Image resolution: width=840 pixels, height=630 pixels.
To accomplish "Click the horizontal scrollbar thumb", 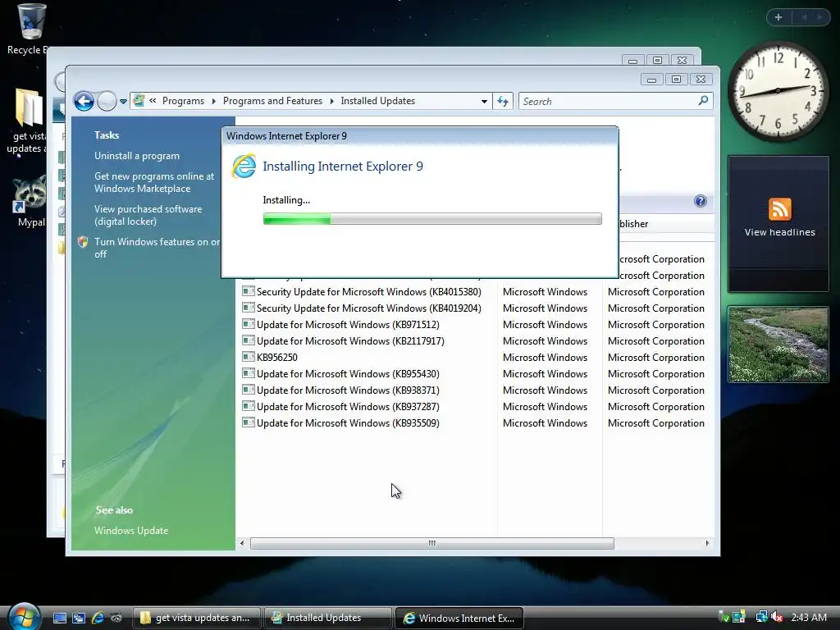I will [x=431, y=543].
